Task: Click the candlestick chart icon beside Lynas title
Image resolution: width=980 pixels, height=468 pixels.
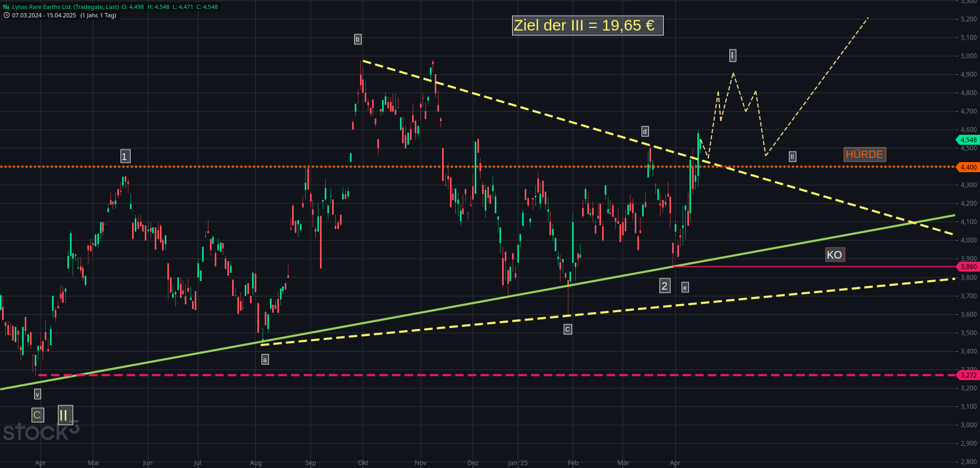Action: pyautogui.click(x=6, y=7)
